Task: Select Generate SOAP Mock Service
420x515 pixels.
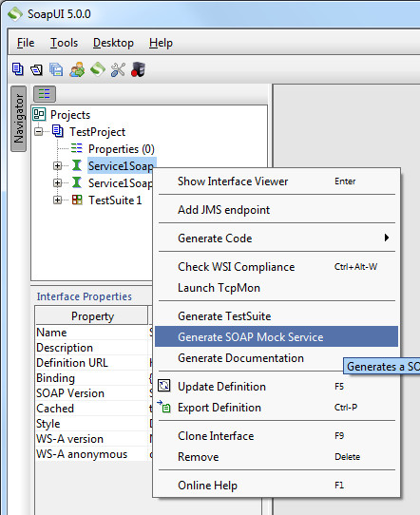Action: point(277,336)
